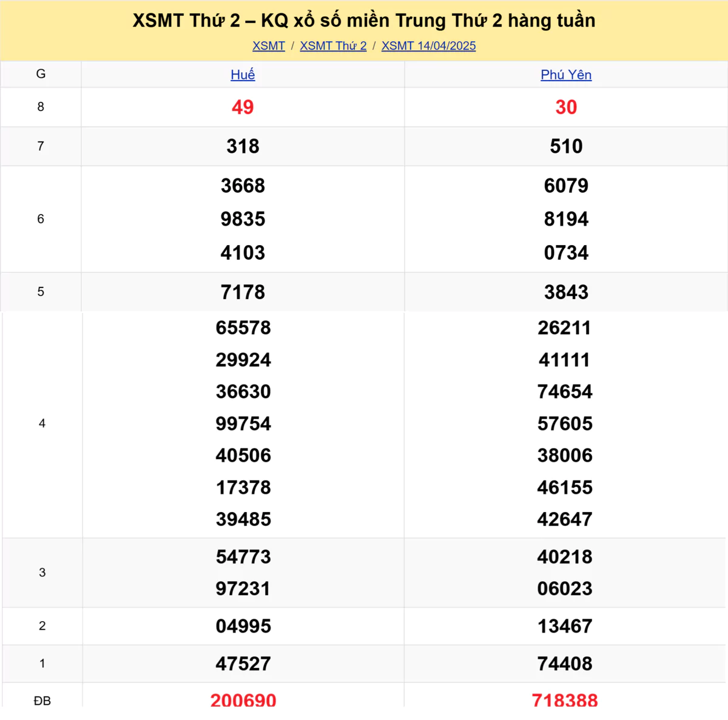Viewport: 728px width, 720px height.
Task: Click Phú Yên prize 1 number 74408
Action: tap(565, 664)
